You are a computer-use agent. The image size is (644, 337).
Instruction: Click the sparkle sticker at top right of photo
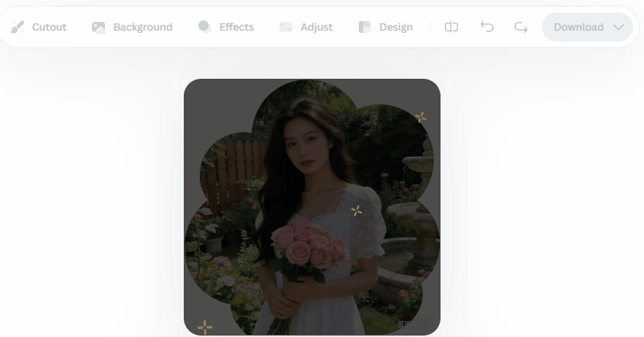420,117
